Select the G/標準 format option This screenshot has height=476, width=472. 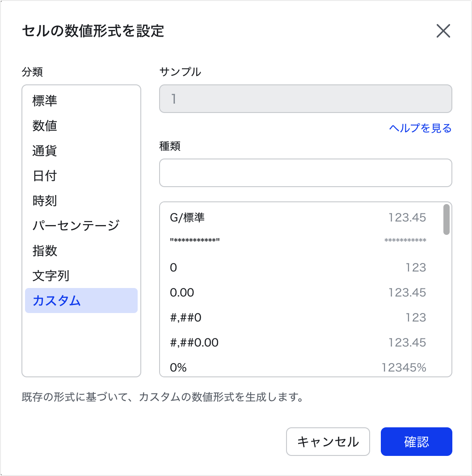pos(298,218)
